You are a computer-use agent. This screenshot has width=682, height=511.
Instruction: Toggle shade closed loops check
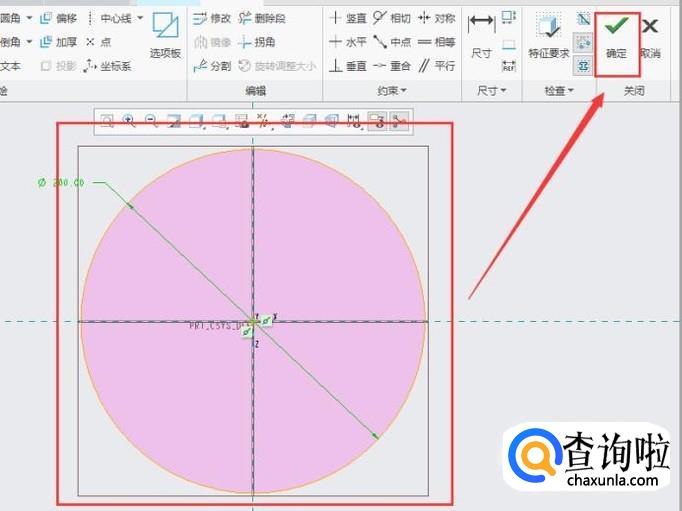click(x=583, y=66)
